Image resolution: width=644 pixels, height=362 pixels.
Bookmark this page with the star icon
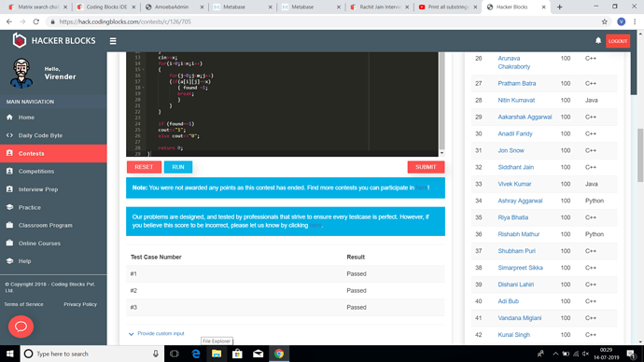pos(604,21)
